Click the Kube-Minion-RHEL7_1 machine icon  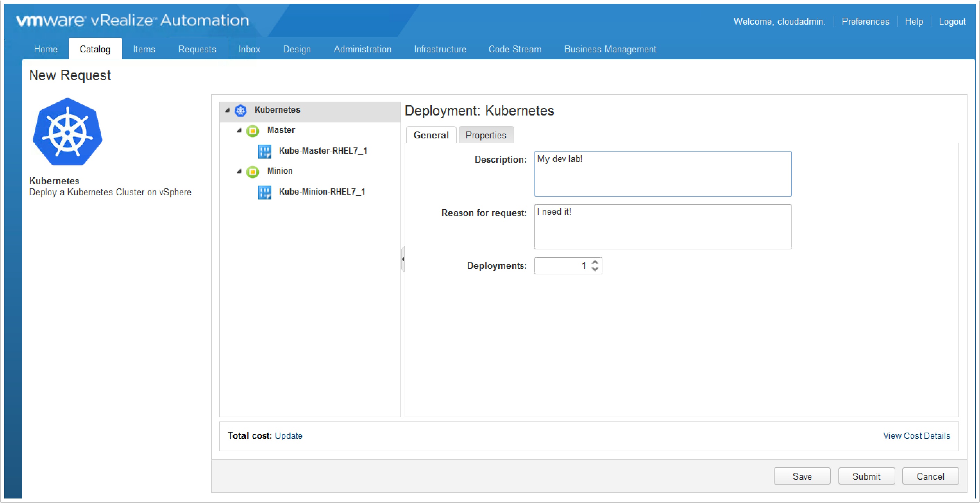click(265, 193)
